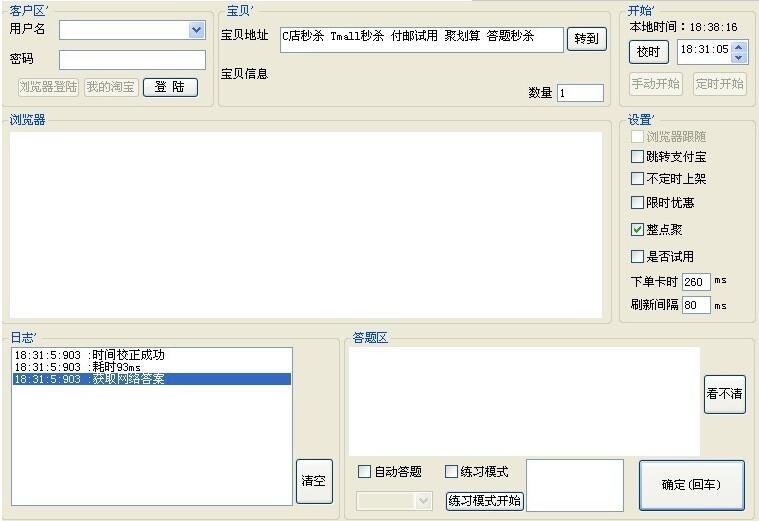Enable the 自动答题 checkbox

click(364, 471)
